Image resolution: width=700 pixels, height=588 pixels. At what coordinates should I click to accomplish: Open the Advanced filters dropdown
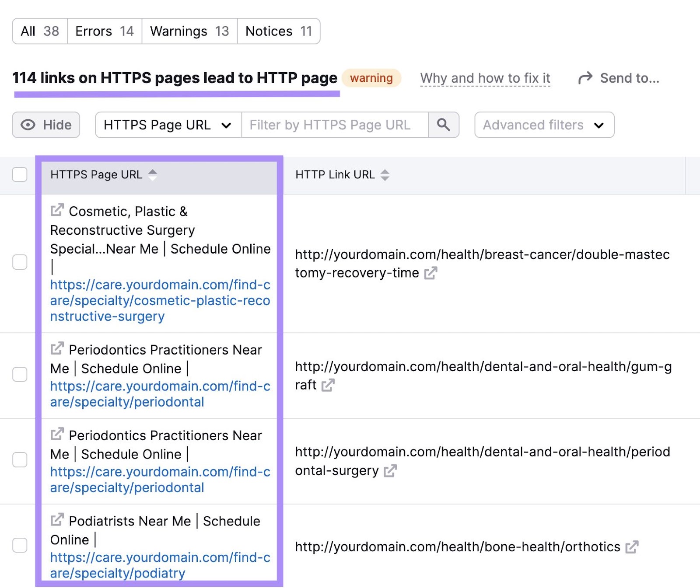pos(544,125)
